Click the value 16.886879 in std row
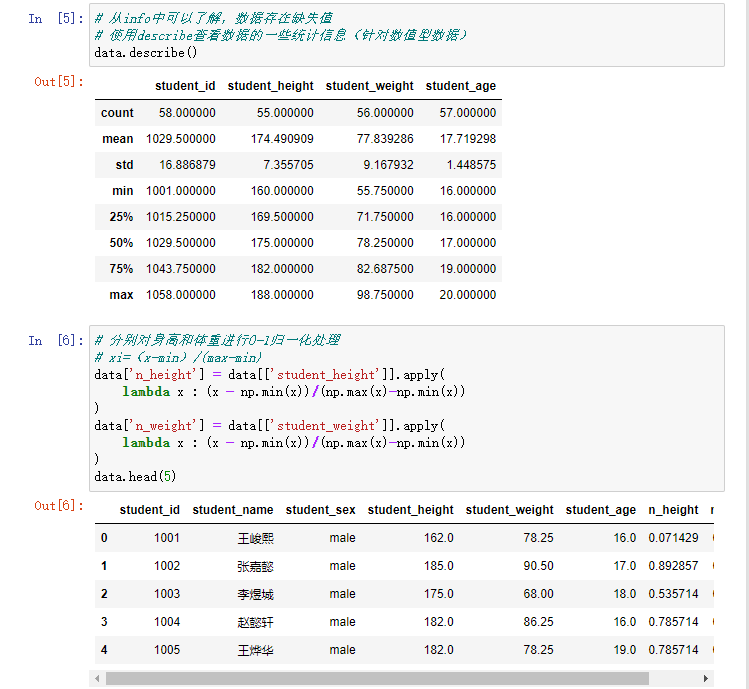Viewport: 749px width, 689px height. [187, 165]
